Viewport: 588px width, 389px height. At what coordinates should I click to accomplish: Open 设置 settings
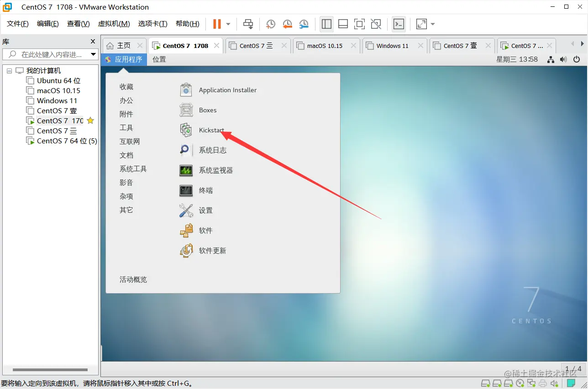(x=196, y=210)
